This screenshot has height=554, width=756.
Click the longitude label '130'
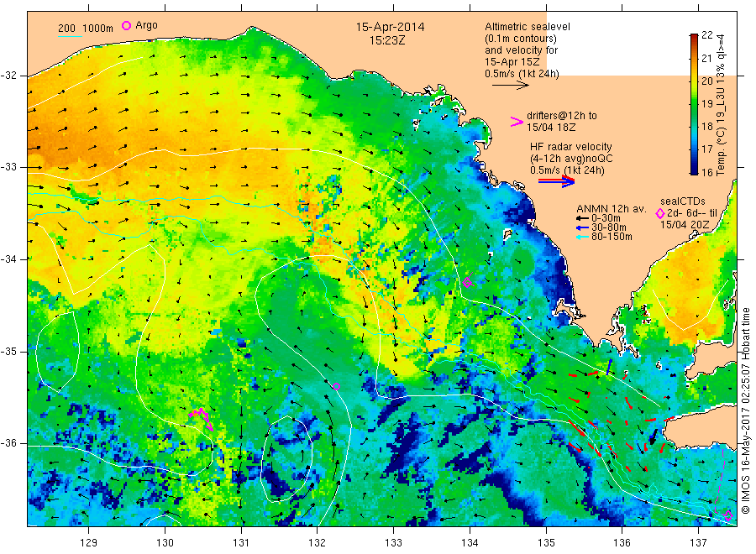(x=165, y=542)
